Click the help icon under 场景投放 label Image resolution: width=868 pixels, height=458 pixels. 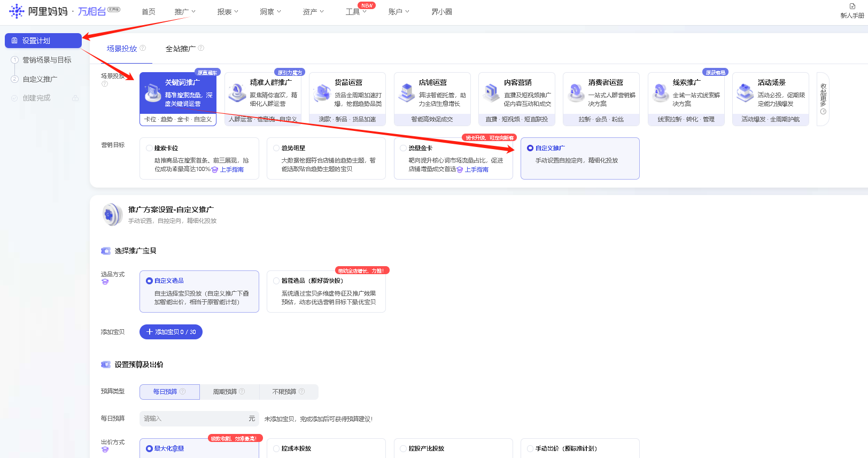pos(105,84)
